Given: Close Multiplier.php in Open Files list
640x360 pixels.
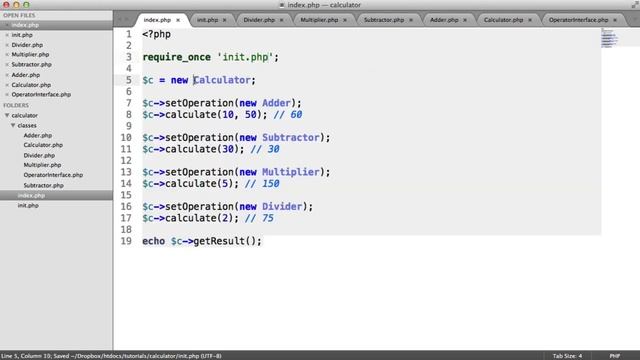Looking at the screenshot, I should (x=7, y=55).
